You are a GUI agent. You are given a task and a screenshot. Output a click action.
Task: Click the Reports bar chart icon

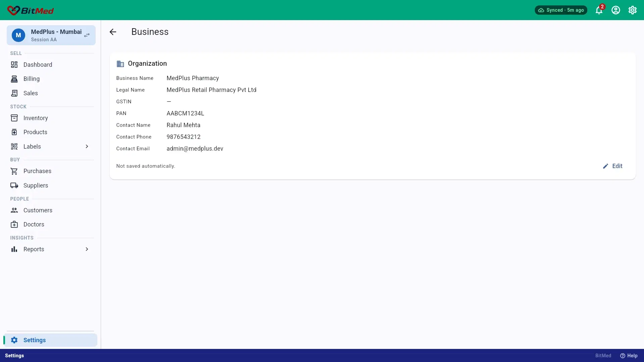[x=14, y=249]
